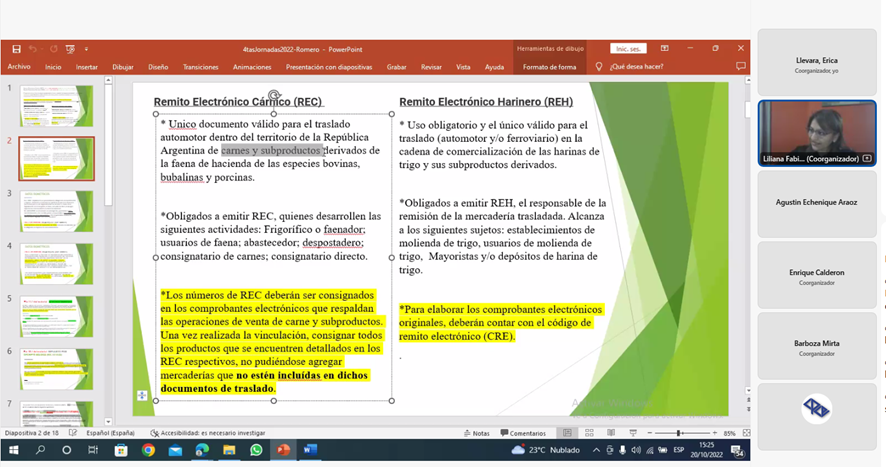This screenshot has height=467, width=886.
Task: Start presentation from beginning icon in Quick Access Toolbar
Action: (70, 49)
